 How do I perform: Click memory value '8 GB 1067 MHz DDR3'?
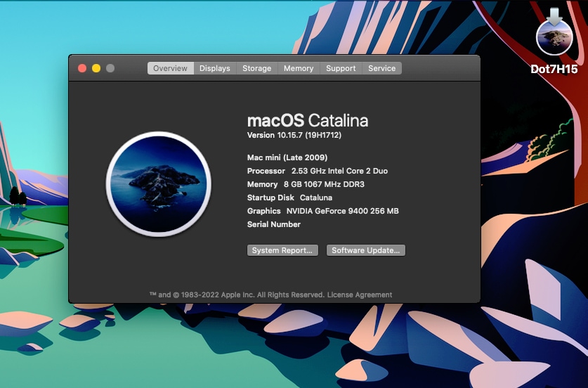(x=324, y=184)
